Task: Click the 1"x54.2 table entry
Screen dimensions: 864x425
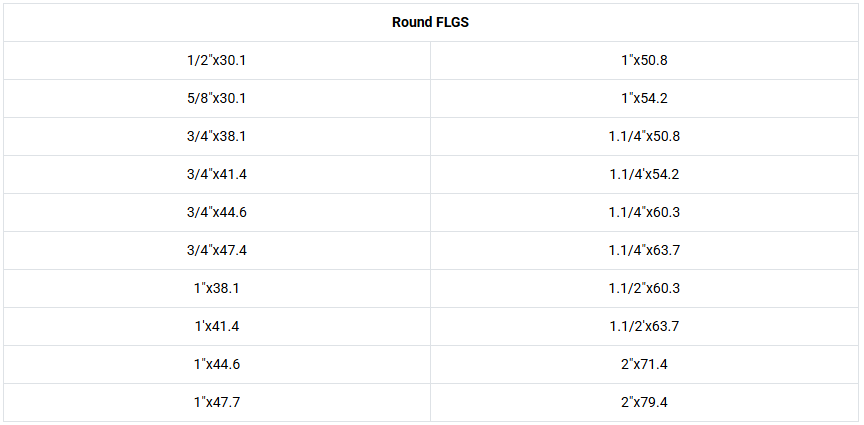Action: point(644,98)
